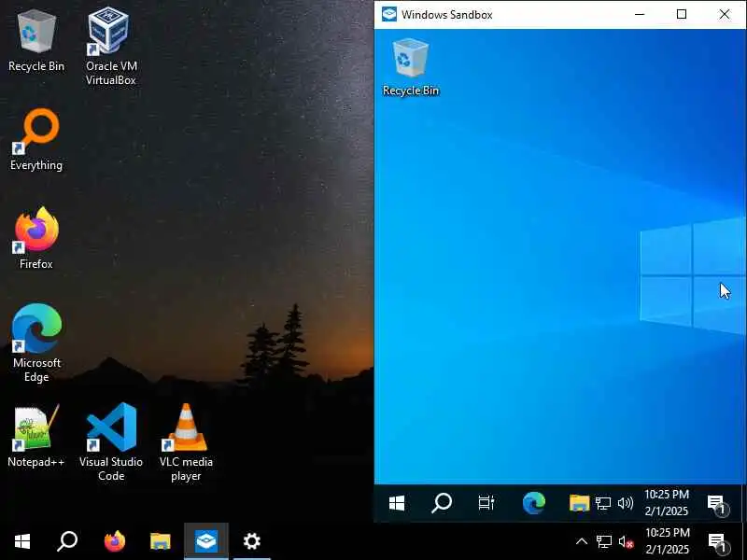Click the Windows Sandbox taskbar button on host

click(x=206, y=541)
